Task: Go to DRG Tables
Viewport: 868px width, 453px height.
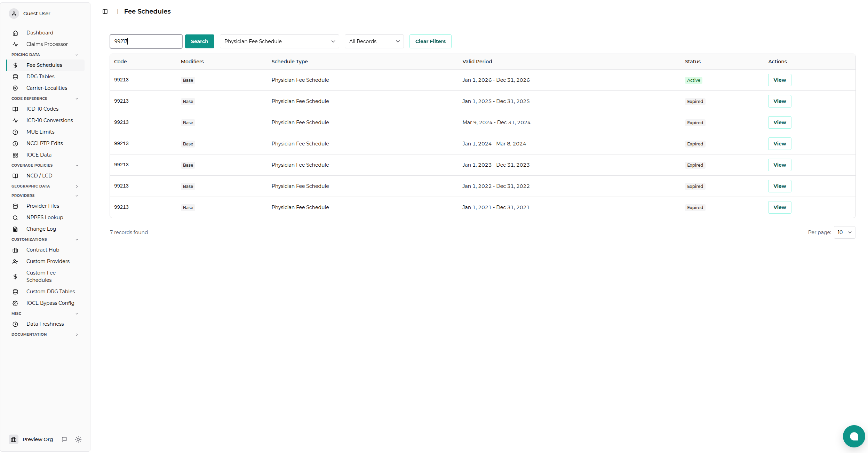Action: click(x=45, y=77)
